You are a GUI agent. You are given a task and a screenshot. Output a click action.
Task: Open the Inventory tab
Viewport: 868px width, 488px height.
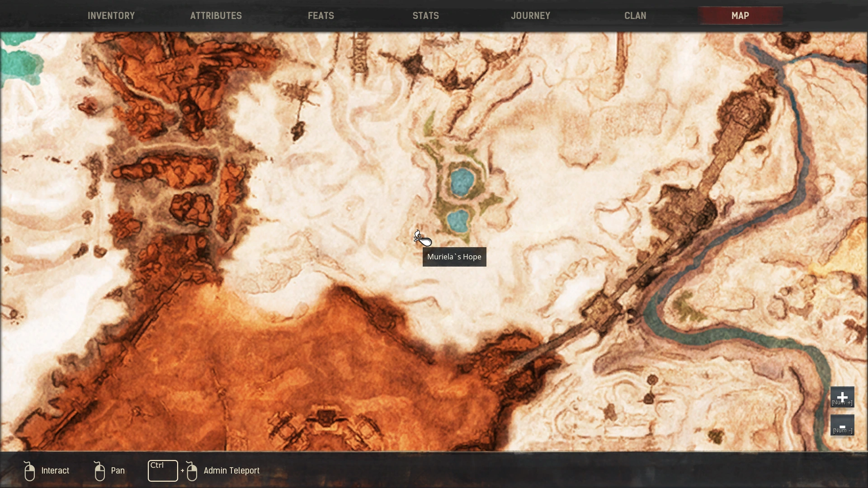coord(111,16)
